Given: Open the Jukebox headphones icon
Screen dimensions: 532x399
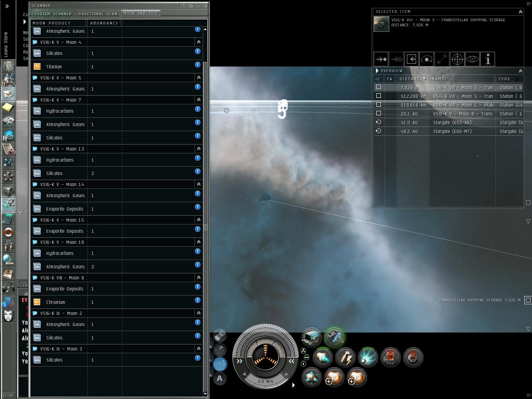Looking at the screenshot, I should [x=8, y=288].
